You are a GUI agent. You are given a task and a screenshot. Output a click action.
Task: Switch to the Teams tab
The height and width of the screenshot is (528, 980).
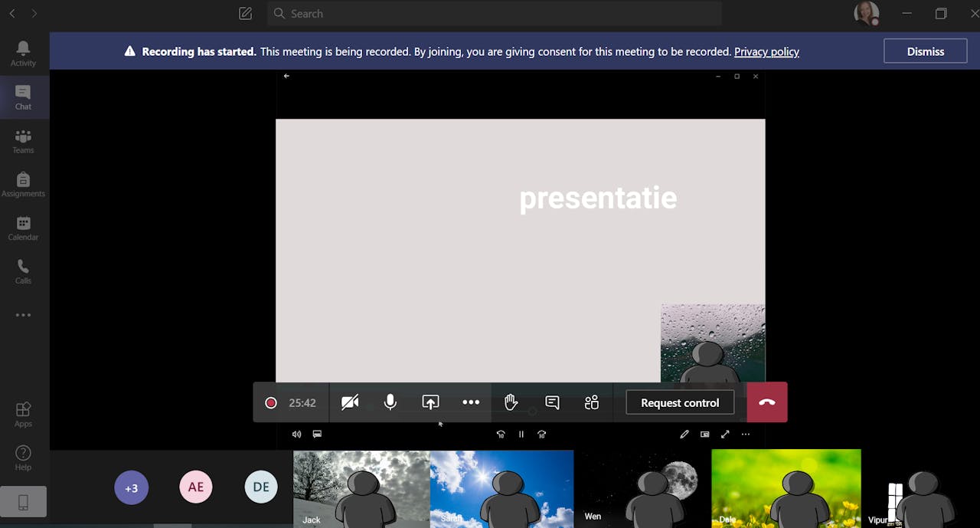coord(23,141)
